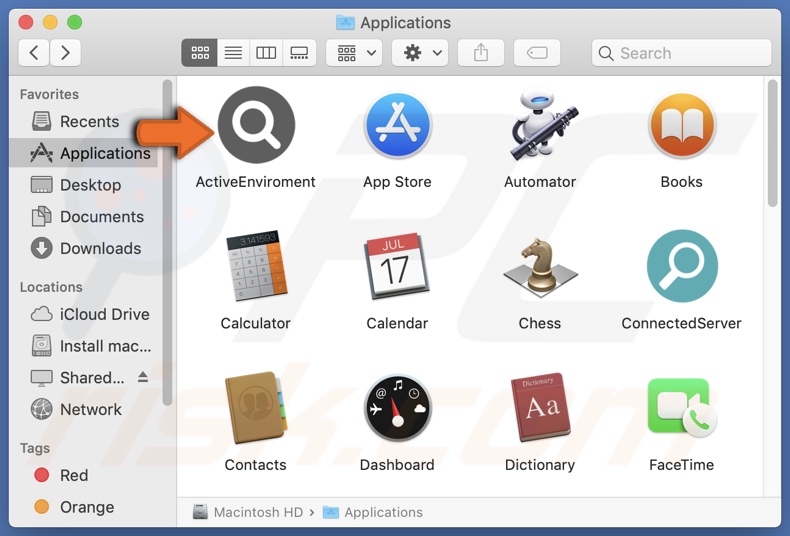Open the Calendar app icon
Viewport: 790px width, 536px height.
(398, 266)
